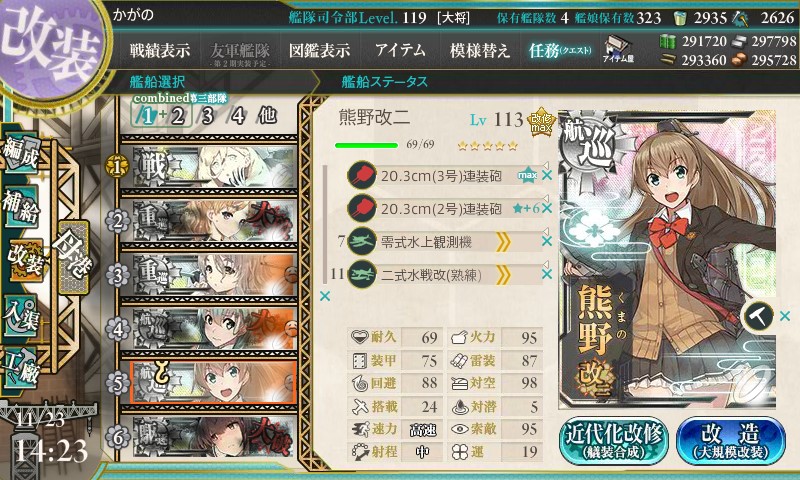Click the 母港 home port button
Image resolution: width=800 pixels, height=480 pixels.
click(x=74, y=257)
